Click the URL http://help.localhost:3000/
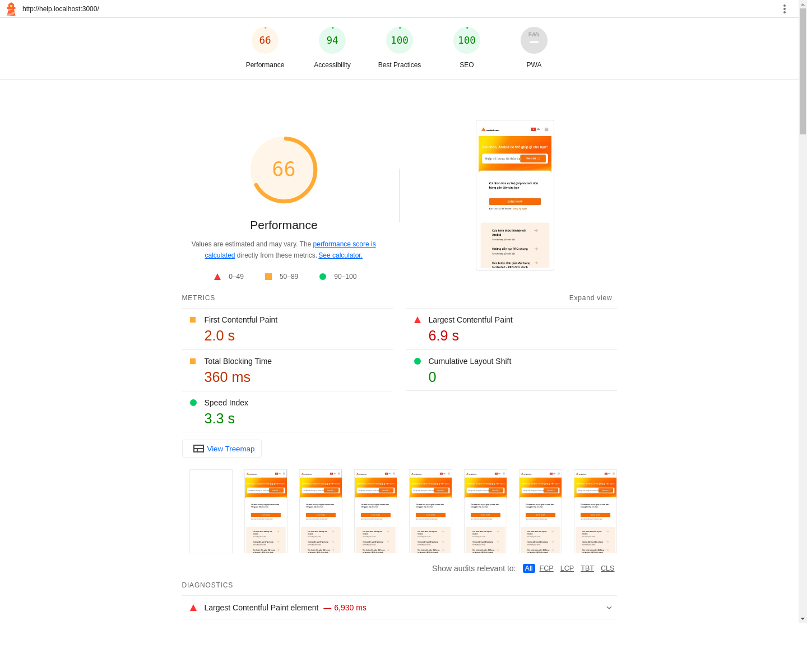 pos(61,9)
